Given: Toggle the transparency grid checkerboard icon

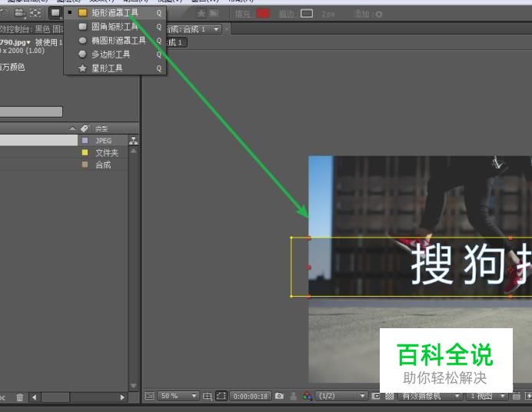Looking at the screenshot, I should point(390,396).
